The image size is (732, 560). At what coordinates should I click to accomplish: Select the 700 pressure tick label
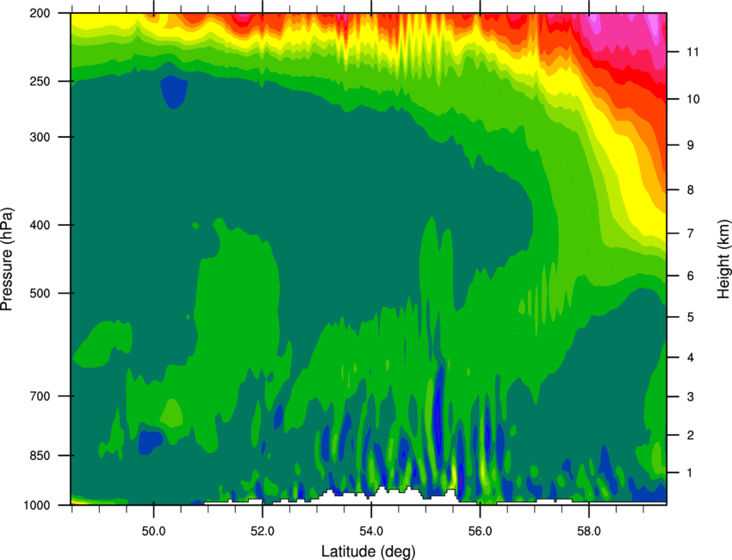click(40, 396)
